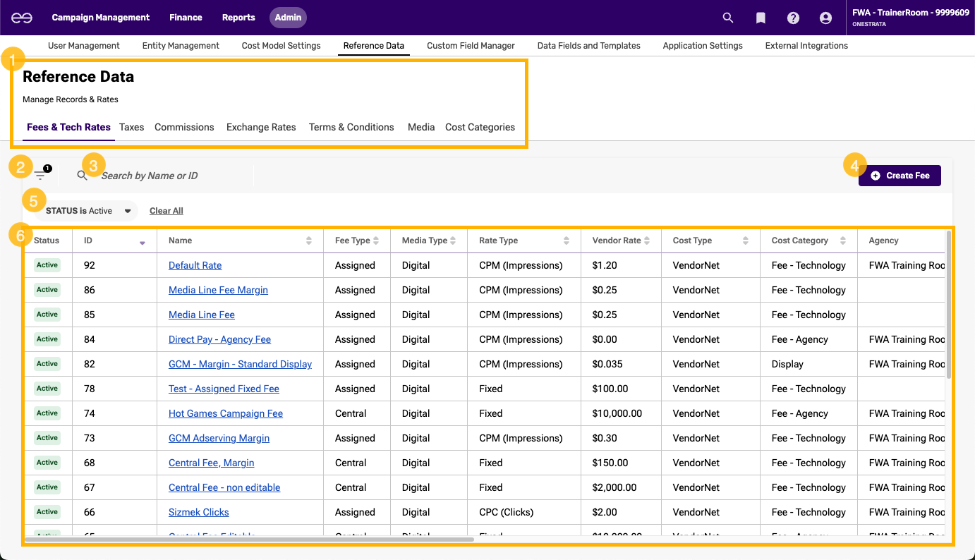This screenshot has height=560, width=975.
Task: Open the help question mark icon
Action: [793, 18]
